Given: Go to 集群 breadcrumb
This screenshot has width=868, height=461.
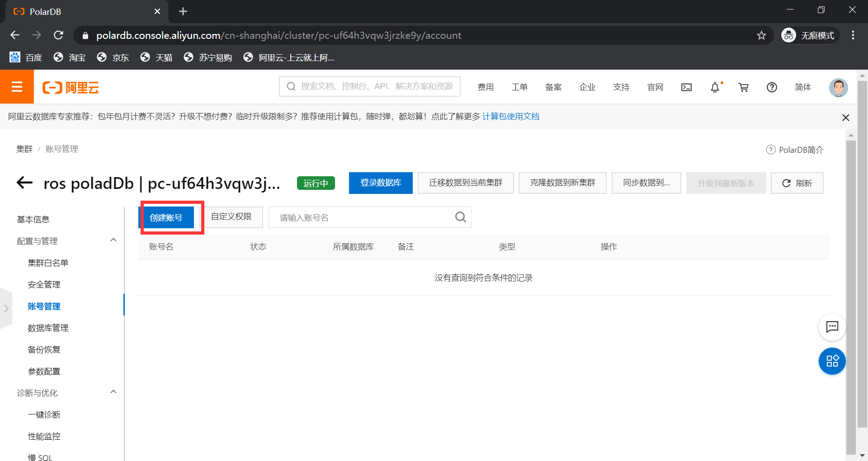Looking at the screenshot, I should pos(24,149).
